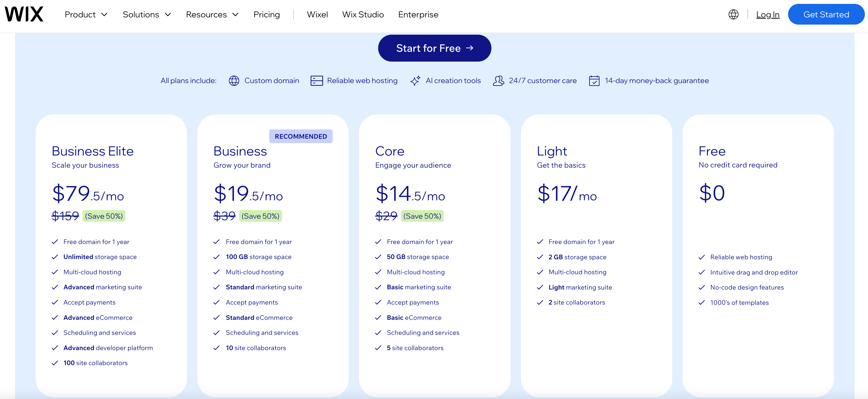
Task: Click "Get the basics" subtitle
Action: pos(561,165)
